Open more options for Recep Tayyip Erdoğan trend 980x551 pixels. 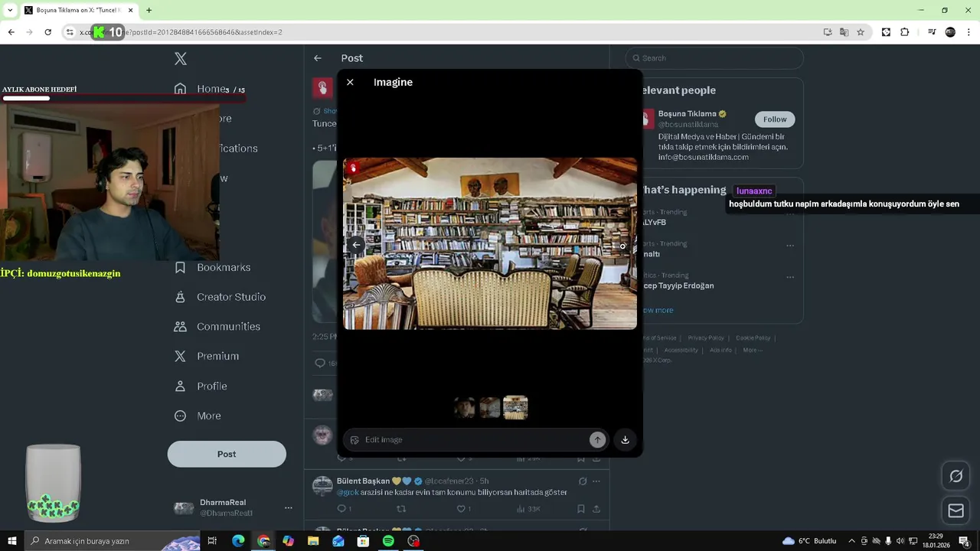coord(790,277)
